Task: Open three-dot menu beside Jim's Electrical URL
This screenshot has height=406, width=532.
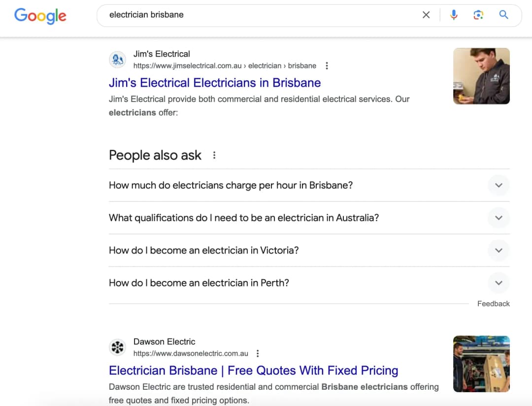Action: point(327,66)
